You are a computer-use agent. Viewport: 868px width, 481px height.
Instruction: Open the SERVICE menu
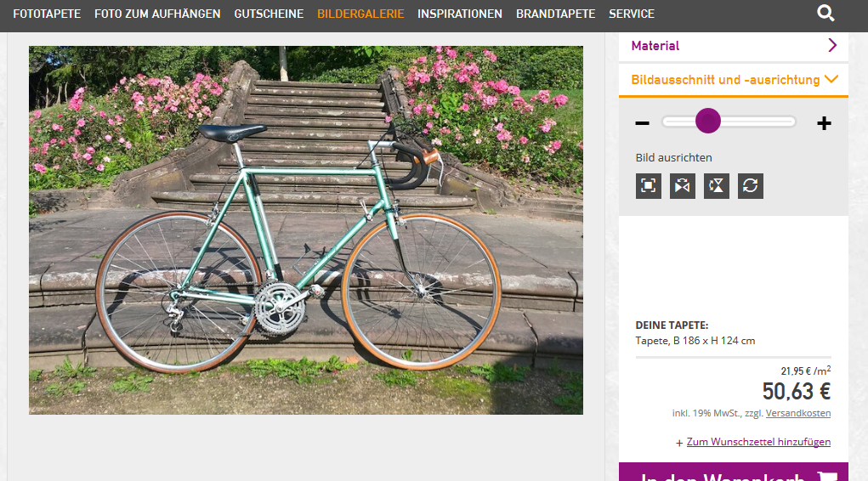(x=632, y=14)
